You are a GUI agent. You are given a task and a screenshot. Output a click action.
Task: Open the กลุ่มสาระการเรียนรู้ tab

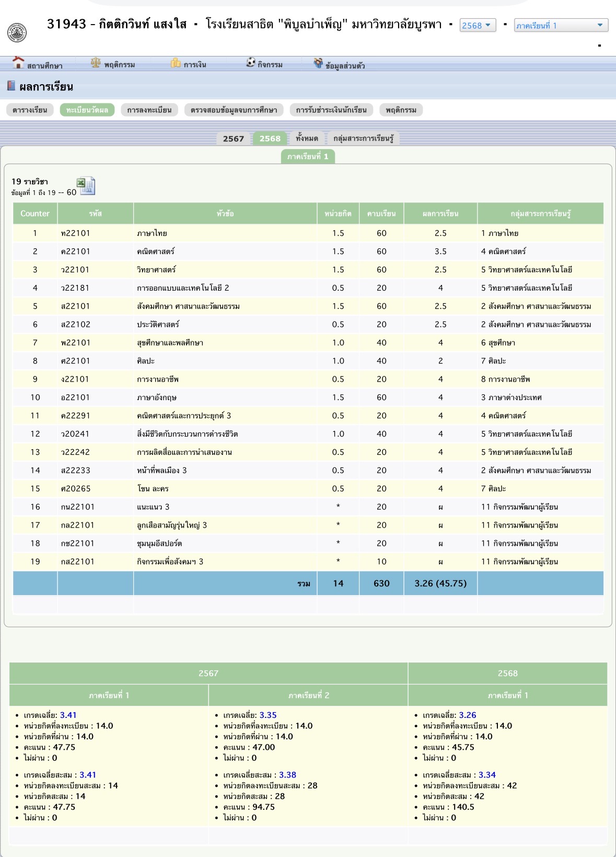coord(363,139)
